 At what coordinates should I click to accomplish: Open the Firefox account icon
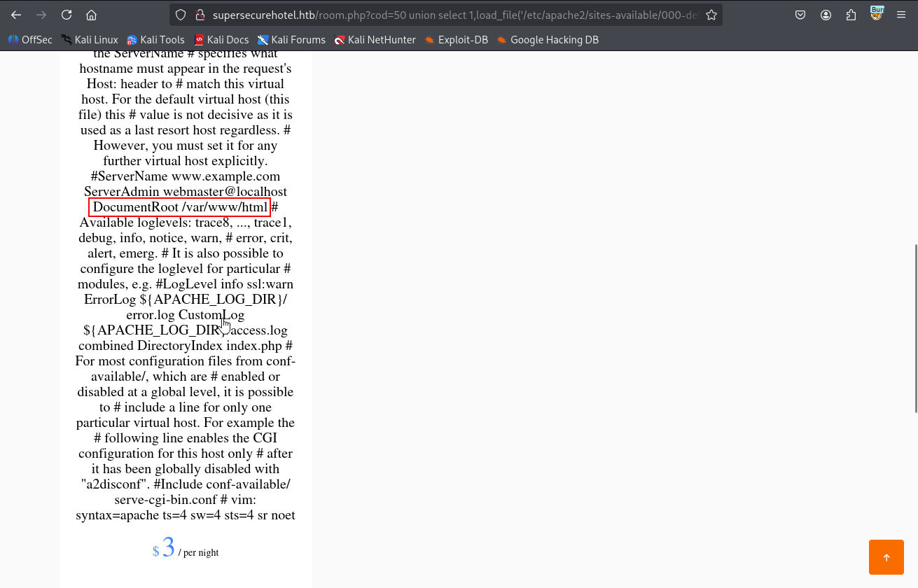point(826,15)
